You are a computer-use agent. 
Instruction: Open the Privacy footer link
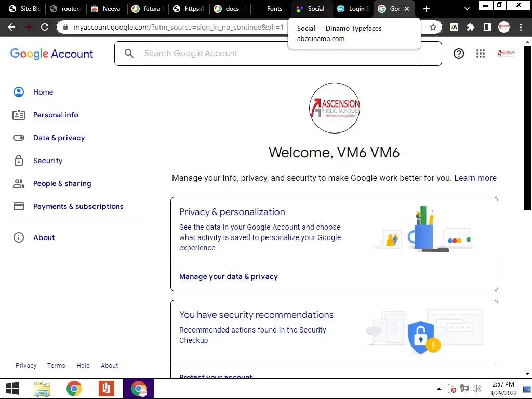(x=26, y=365)
